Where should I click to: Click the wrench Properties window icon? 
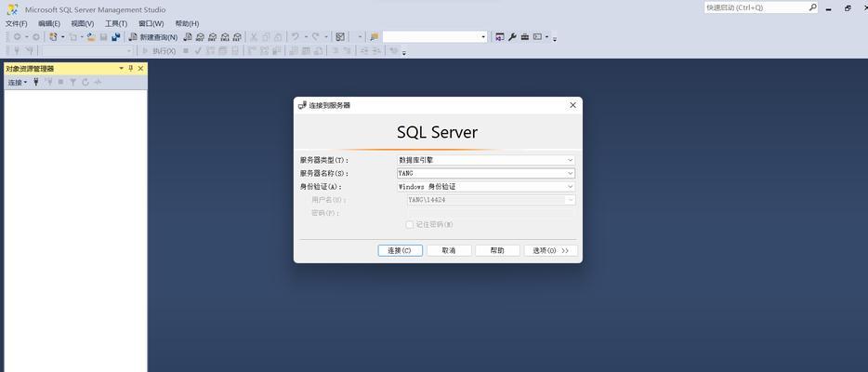pyautogui.click(x=513, y=37)
